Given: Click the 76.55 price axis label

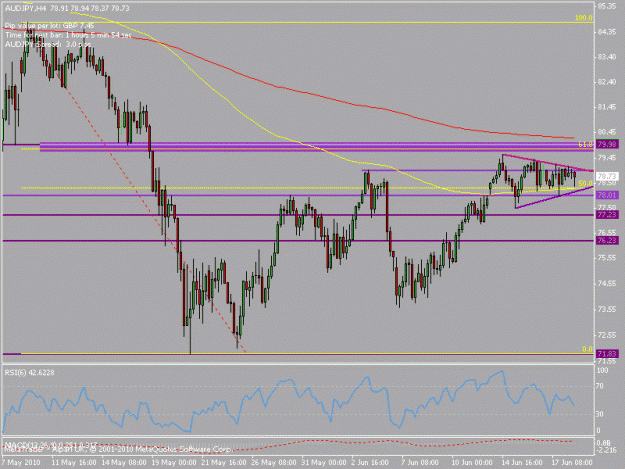Looking at the screenshot, I should coord(607,232).
